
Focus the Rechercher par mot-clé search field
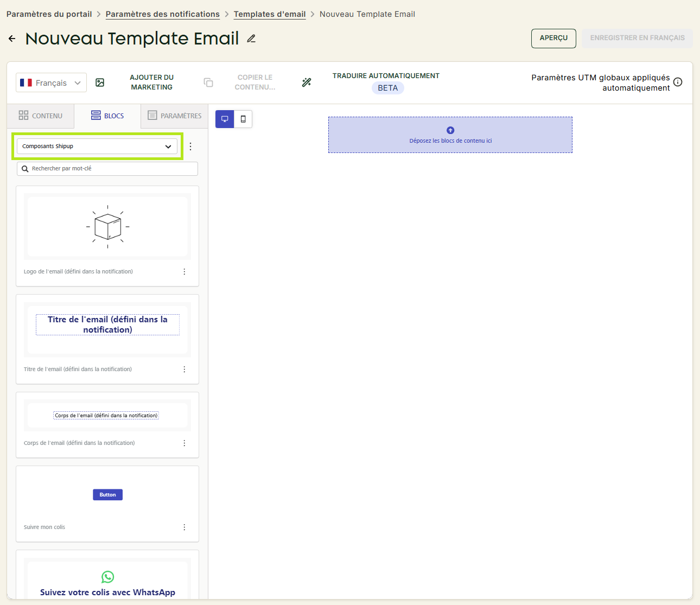pyautogui.click(x=107, y=169)
